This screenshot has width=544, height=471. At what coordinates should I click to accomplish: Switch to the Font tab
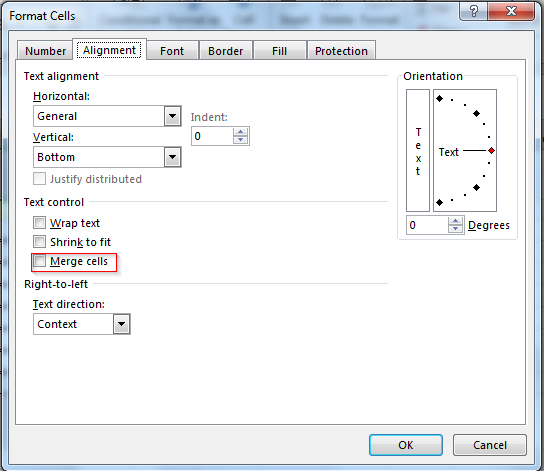click(x=172, y=51)
